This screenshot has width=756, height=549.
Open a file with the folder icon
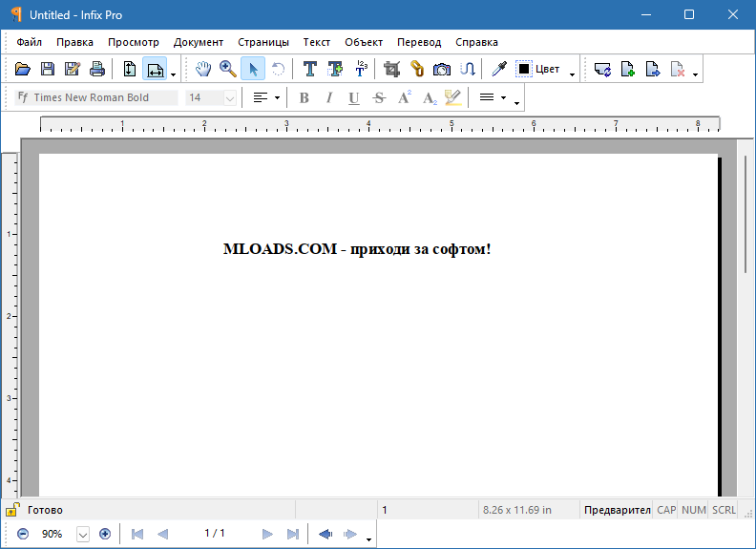[x=23, y=69]
